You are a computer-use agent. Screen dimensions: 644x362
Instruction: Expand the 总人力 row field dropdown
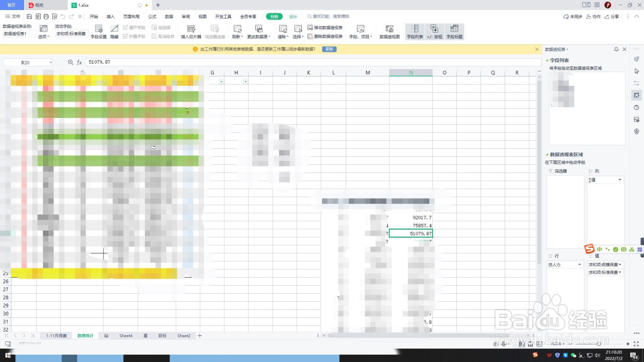[x=580, y=265]
